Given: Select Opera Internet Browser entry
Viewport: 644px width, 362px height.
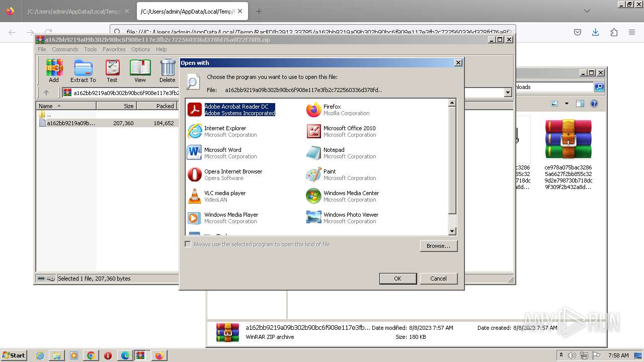Looking at the screenshot, I should click(x=225, y=174).
